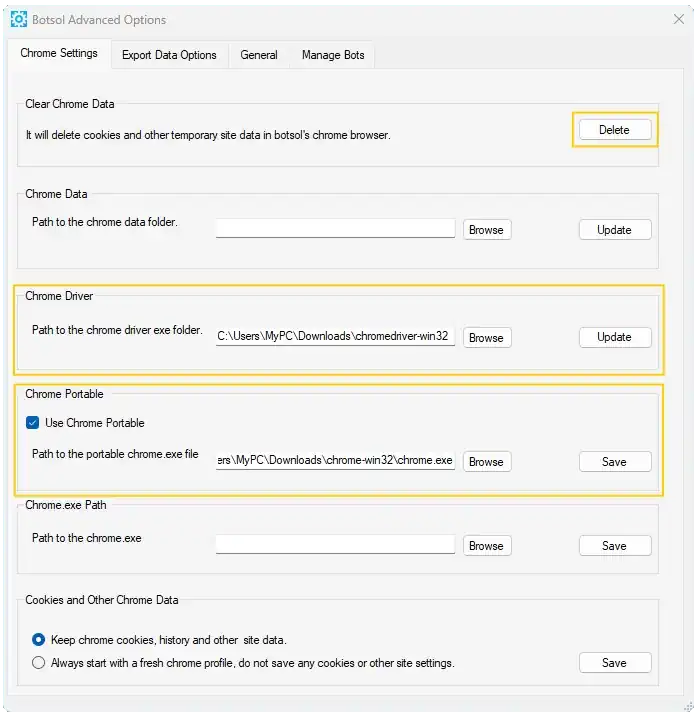The height and width of the screenshot is (715, 699).
Task: Save the Cookies and Other Chrome Data setting
Action: pos(615,663)
